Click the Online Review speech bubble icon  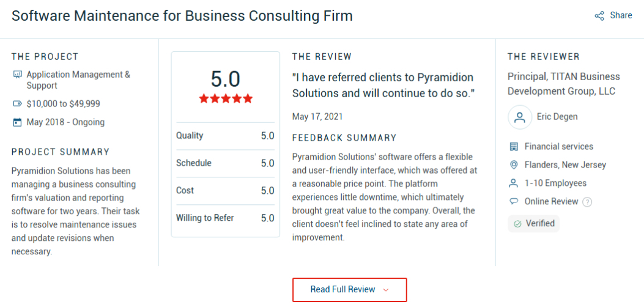coord(514,202)
